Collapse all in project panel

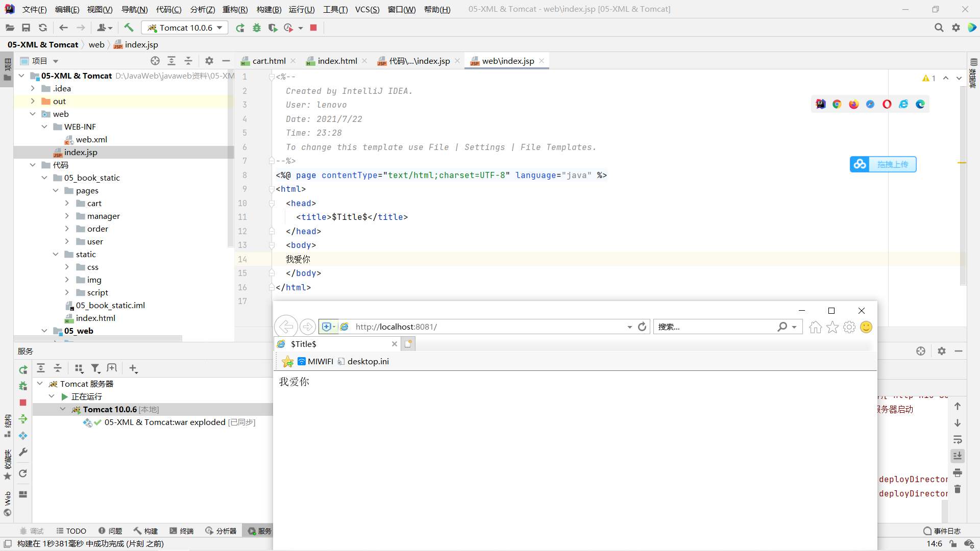(x=188, y=61)
